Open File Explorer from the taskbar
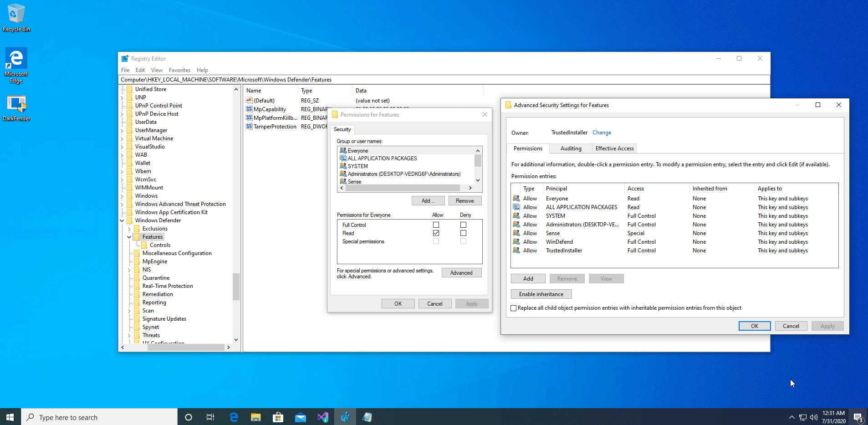The width and height of the screenshot is (868, 425). pyautogui.click(x=256, y=417)
